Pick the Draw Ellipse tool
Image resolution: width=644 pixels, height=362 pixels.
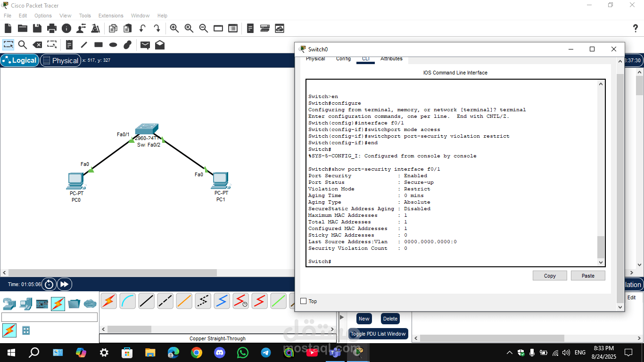[113, 45]
